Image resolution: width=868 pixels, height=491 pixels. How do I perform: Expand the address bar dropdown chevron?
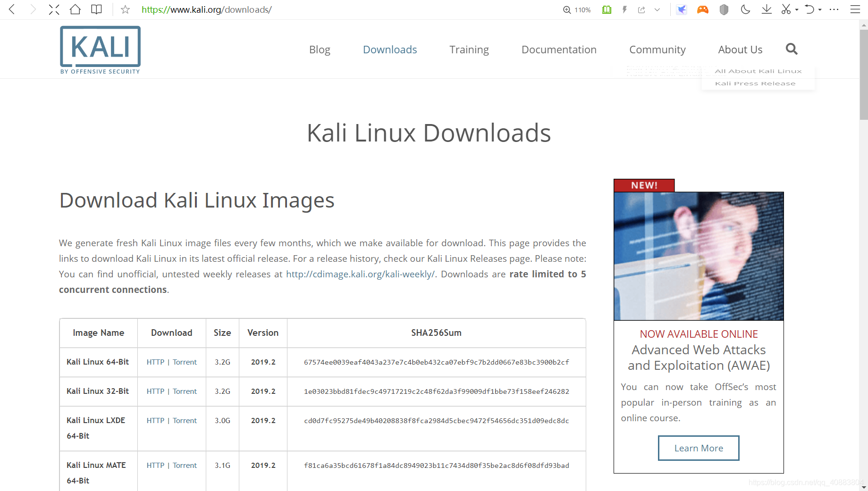[x=657, y=9]
